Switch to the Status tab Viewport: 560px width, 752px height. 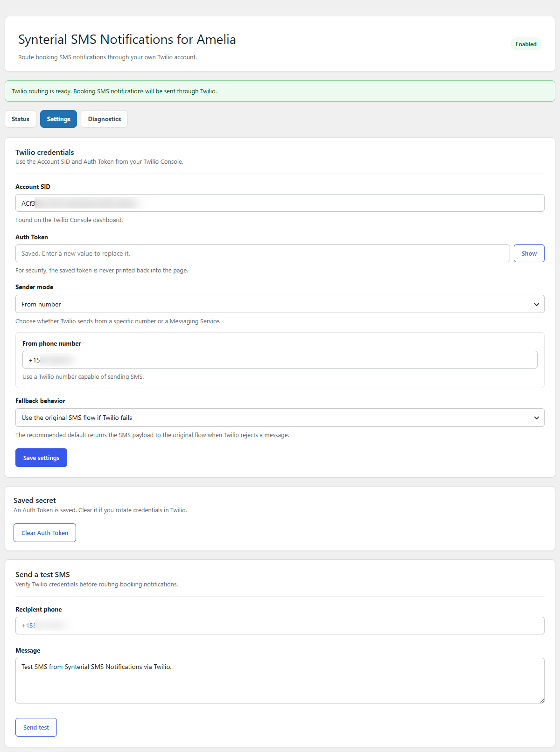[21, 119]
